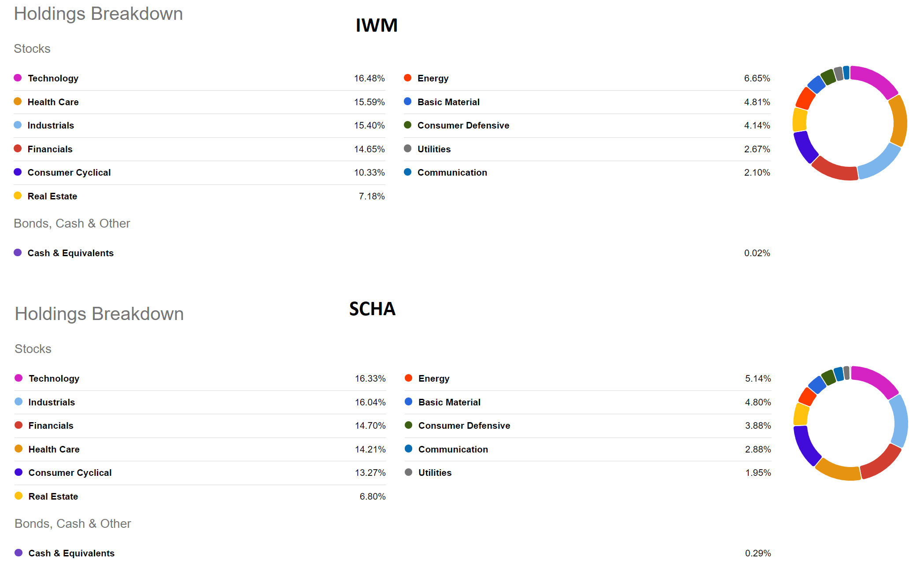The height and width of the screenshot is (574, 924).
Task: Click the magenta Technology segment of IWM donut
Action: [x=876, y=79]
